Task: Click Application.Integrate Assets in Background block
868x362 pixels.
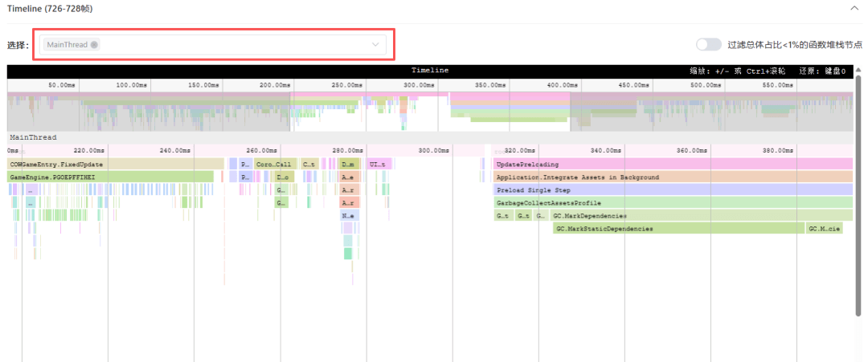Action: tap(674, 177)
